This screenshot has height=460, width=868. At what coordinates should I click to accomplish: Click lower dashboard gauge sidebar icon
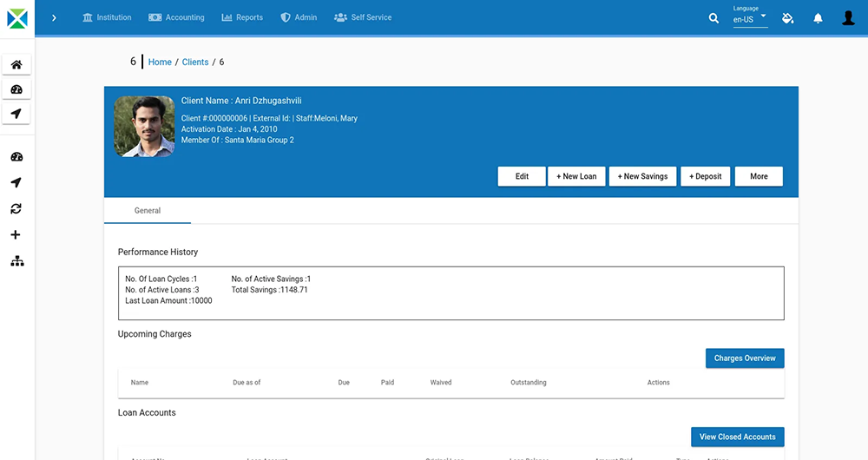[x=16, y=156]
